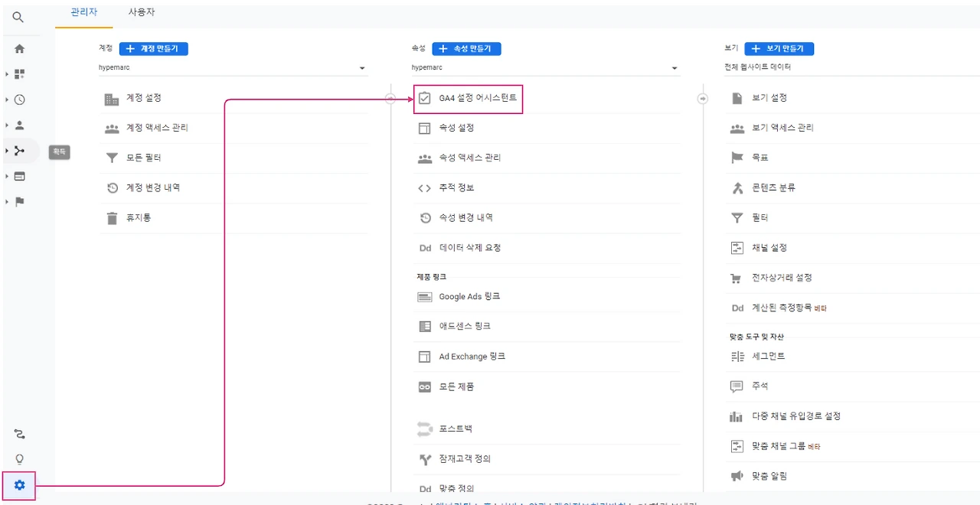Click trash icon beside 휴지통
The image size is (980, 505).
pos(112,218)
